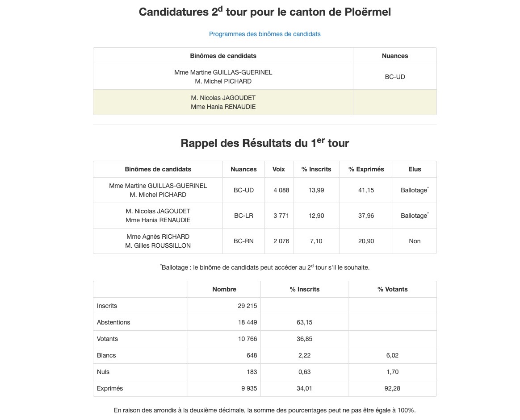Click the 4 088 votes cell

(281, 190)
